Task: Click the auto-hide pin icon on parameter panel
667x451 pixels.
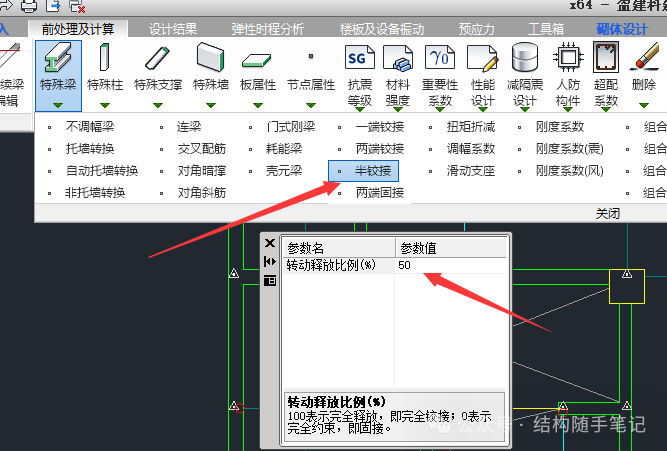Action: pyautogui.click(x=270, y=261)
